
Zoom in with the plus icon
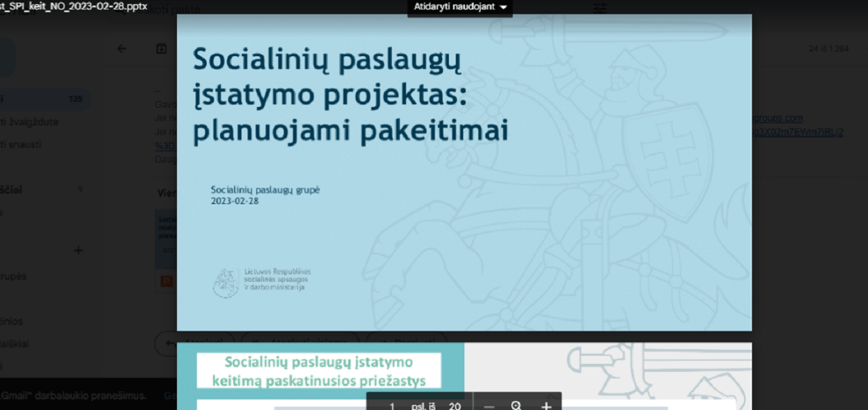546,405
